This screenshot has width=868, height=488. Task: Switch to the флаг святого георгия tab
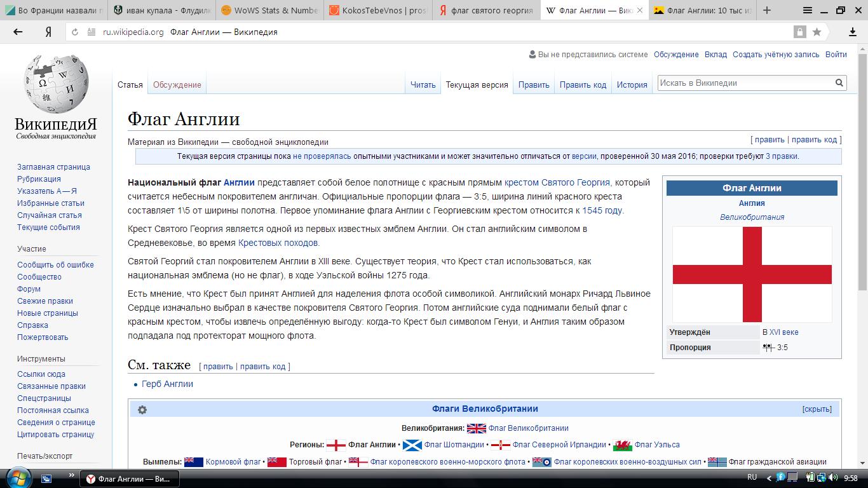tap(486, 10)
